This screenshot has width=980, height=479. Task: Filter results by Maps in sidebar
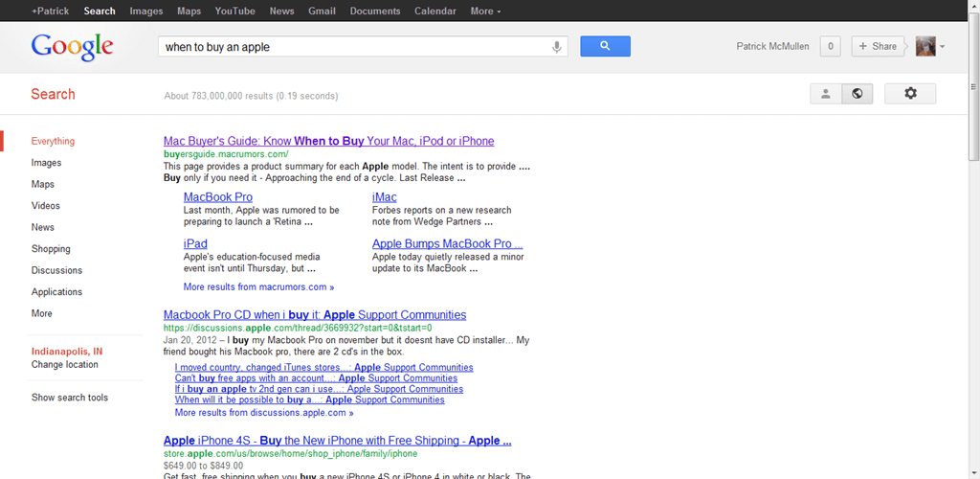coord(42,185)
